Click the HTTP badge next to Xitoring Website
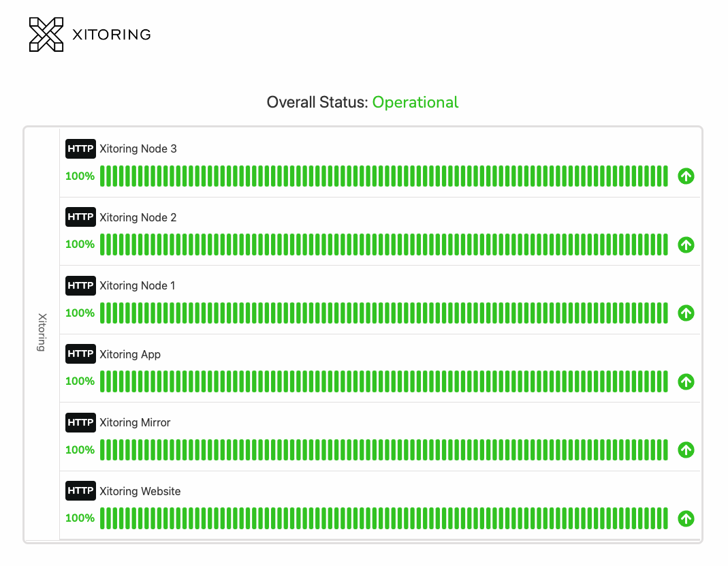 (80, 490)
